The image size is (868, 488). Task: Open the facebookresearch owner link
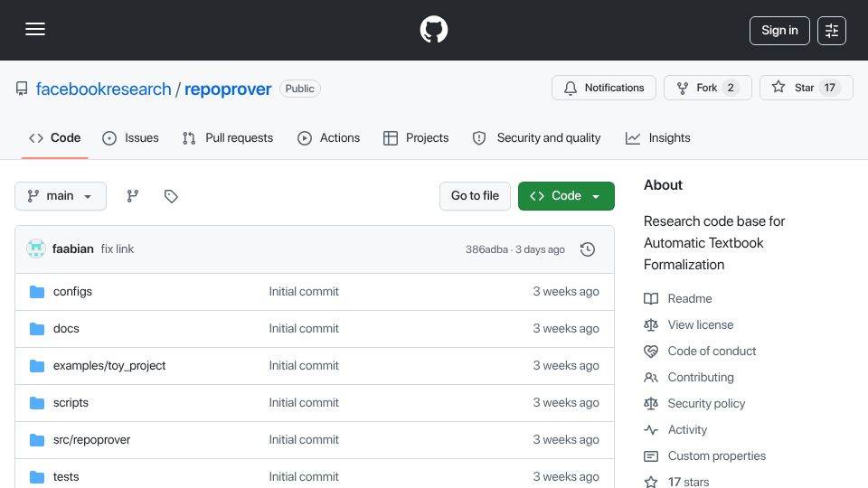click(x=103, y=89)
